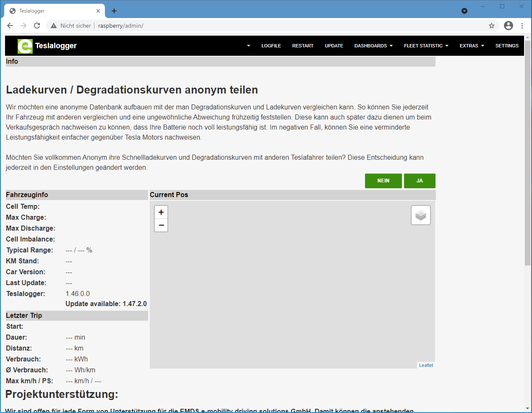Image resolution: width=532 pixels, height=413 pixels.
Task: Open a new browser tab
Action: [114, 11]
